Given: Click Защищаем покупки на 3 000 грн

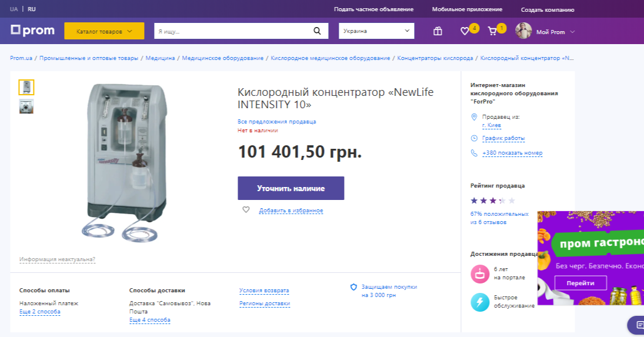Looking at the screenshot, I should pos(389,291).
